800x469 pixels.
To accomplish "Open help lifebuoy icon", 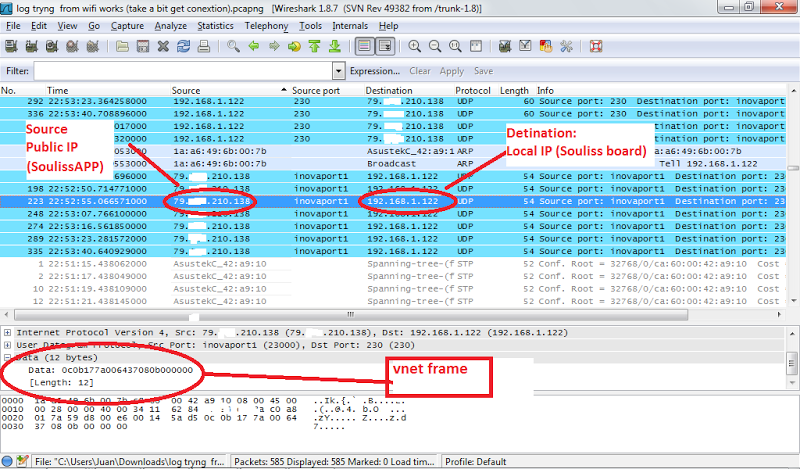I will tap(596, 46).
